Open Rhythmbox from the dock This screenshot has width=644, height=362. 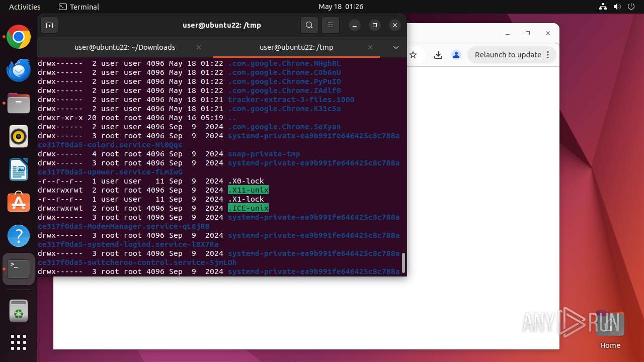pyautogui.click(x=19, y=136)
